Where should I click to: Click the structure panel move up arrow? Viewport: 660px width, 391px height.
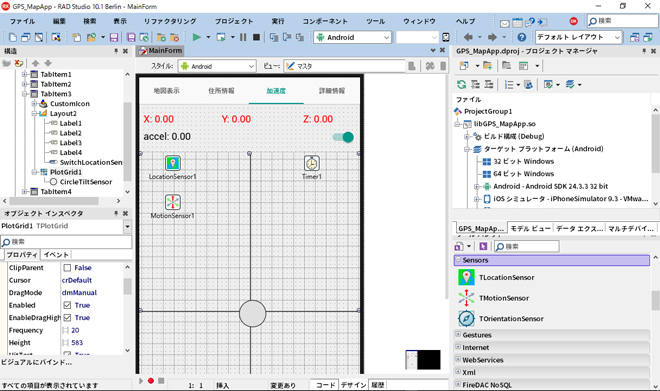[35, 63]
